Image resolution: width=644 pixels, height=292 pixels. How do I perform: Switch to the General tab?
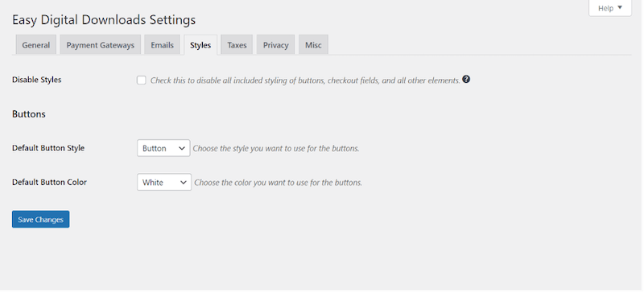(x=36, y=45)
